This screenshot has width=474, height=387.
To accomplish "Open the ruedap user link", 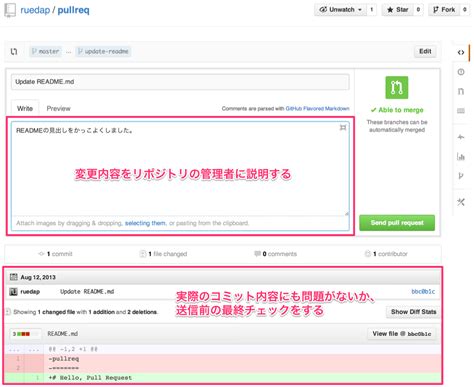I will [x=35, y=10].
